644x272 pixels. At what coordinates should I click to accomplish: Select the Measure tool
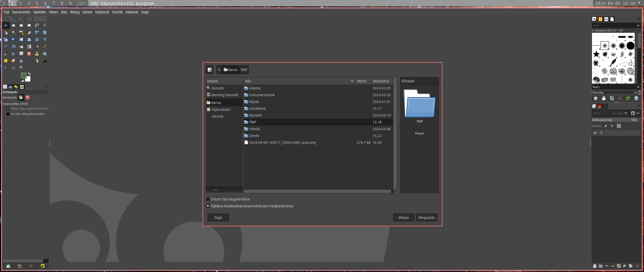point(13,68)
